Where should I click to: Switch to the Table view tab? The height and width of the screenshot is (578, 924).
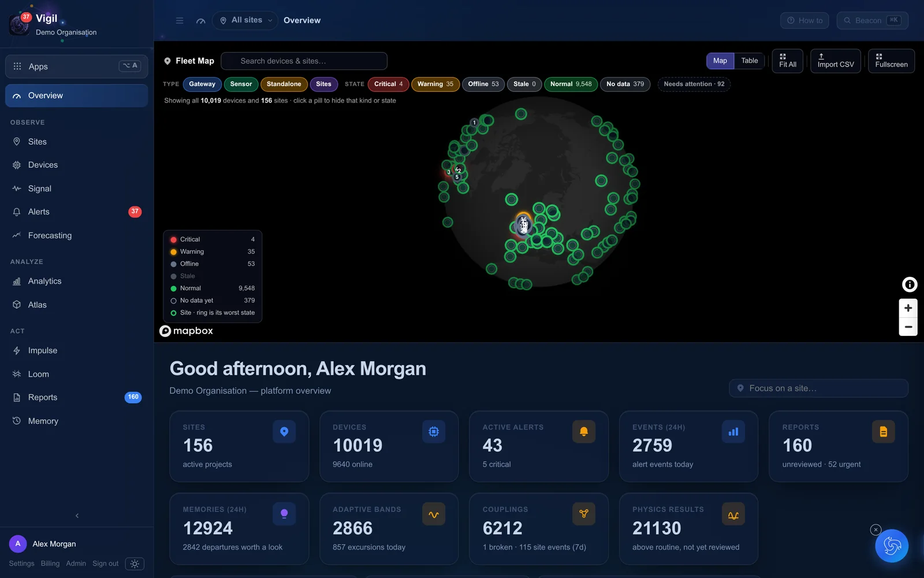click(x=750, y=61)
